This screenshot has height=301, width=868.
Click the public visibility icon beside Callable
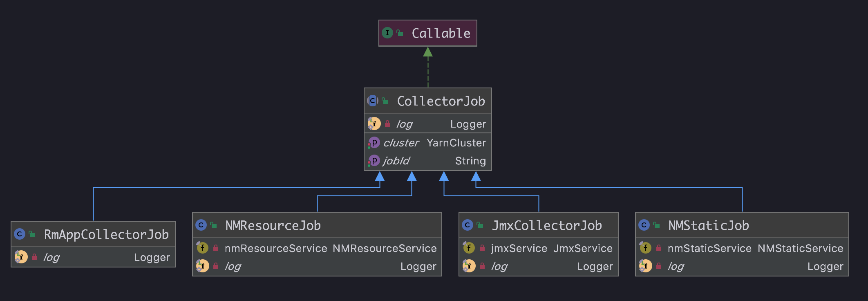pos(400,33)
